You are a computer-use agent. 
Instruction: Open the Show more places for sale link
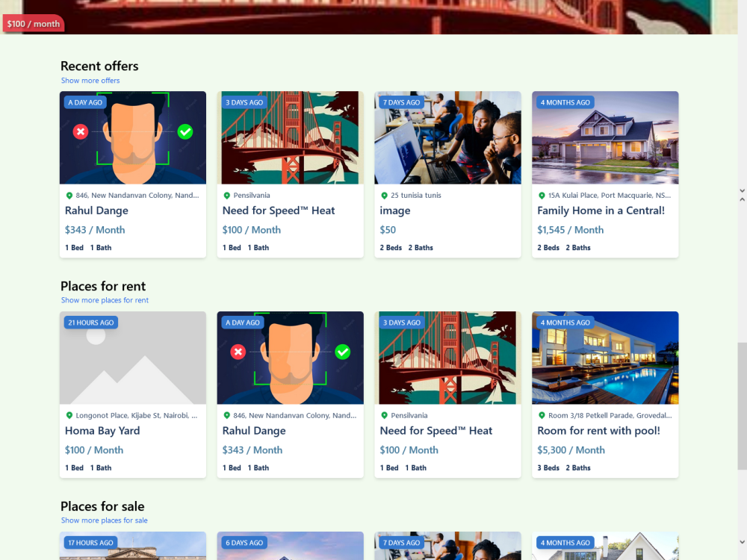104,520
